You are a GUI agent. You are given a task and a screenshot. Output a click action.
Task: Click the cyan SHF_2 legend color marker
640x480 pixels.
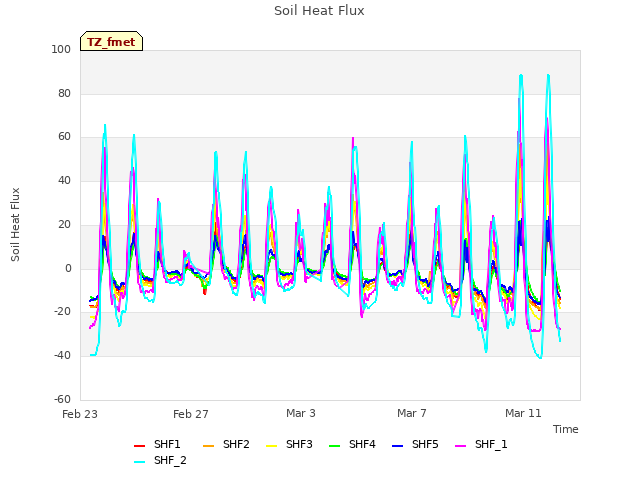coord(140,462)
